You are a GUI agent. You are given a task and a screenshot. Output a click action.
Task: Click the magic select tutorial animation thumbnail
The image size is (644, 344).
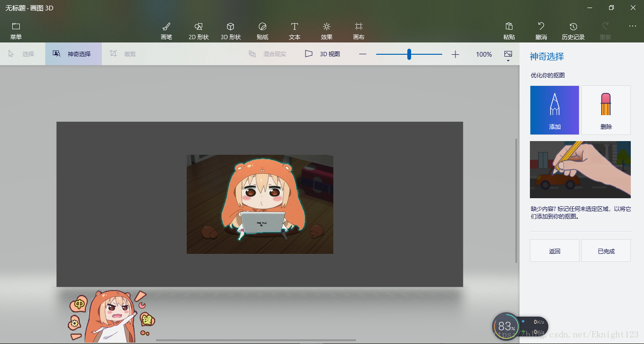click(580, 169)
